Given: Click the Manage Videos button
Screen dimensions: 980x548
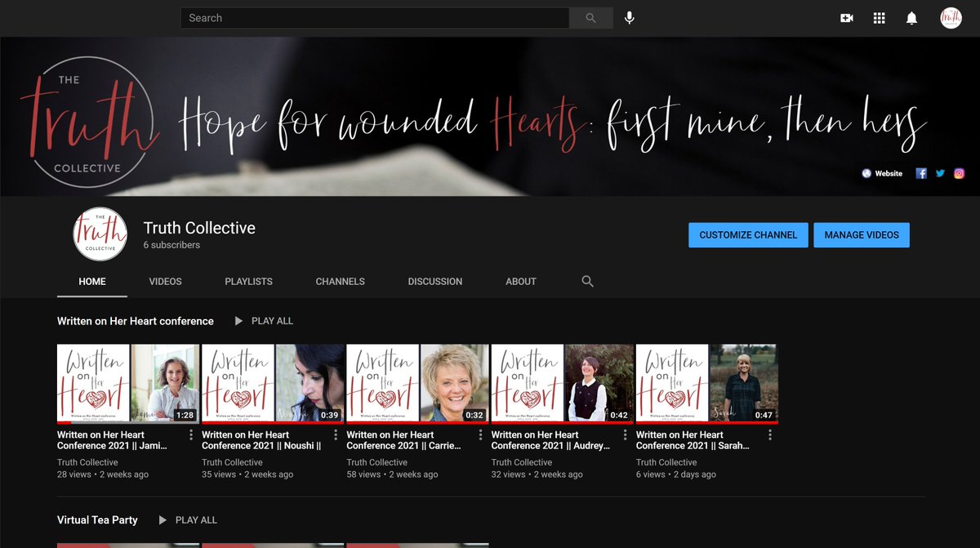Looking at the screenshot, I should coord(862,234).
